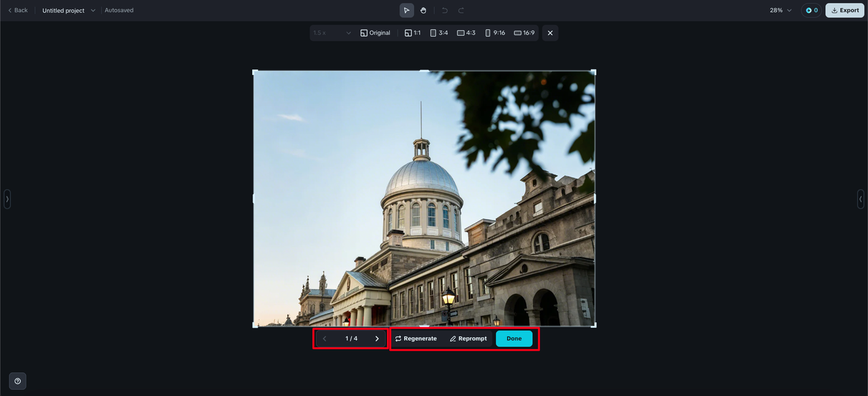The image size is (868, 396).
Task: Expand the left side panel
Action: click(x=7, y=199)
